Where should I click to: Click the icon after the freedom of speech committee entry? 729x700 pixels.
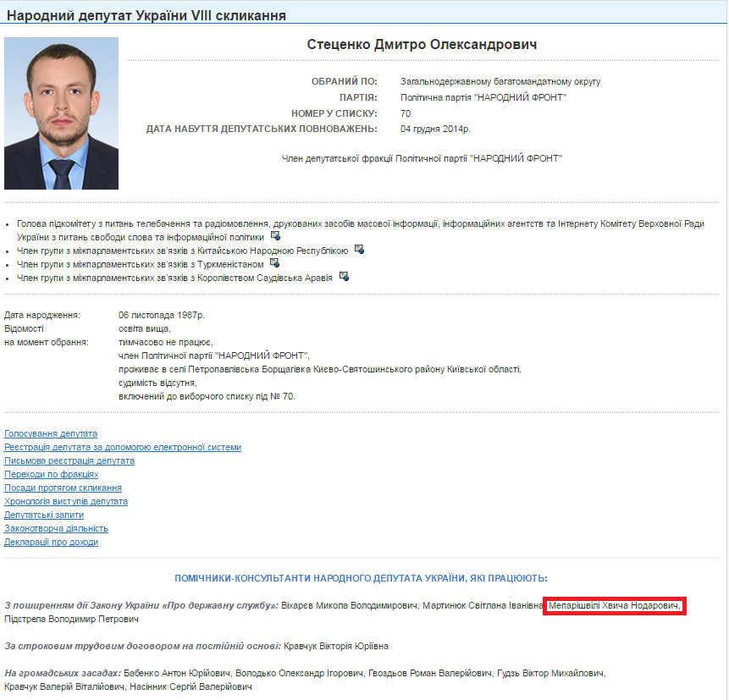tap(275, 236)
